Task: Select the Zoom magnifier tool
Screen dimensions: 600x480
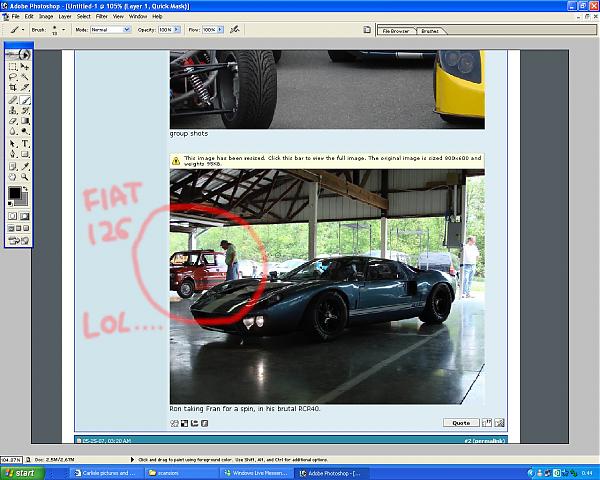Action: 25,177
